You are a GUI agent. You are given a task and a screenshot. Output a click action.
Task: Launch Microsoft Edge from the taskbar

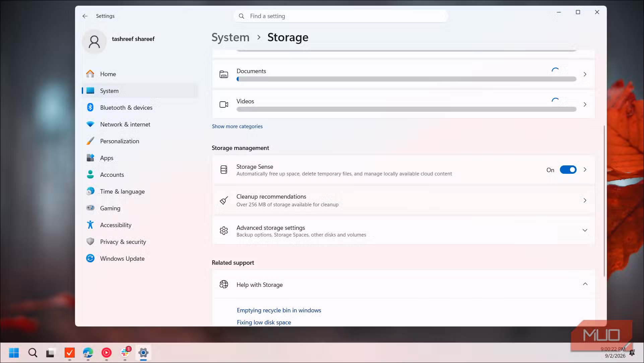pyautogui.click(x=88, y=353)
